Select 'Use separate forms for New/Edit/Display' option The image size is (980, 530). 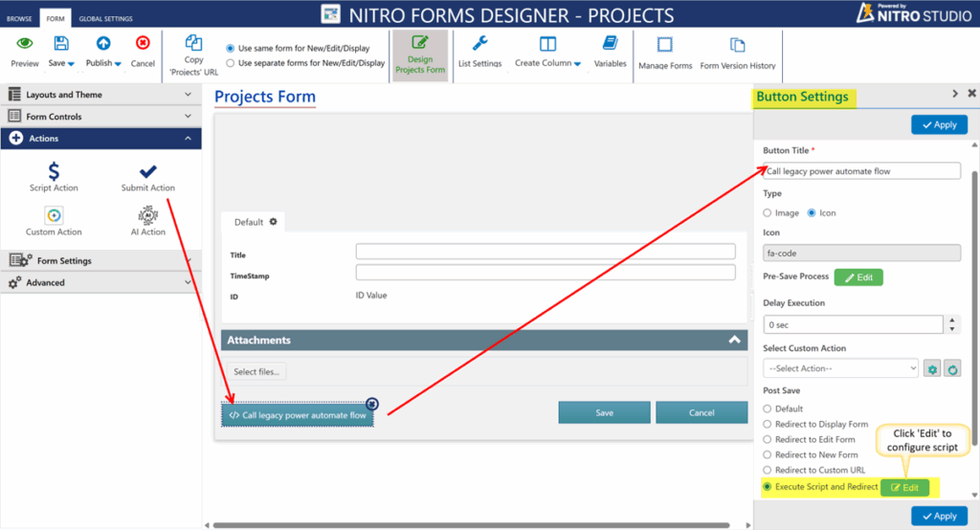click(x=231, y=63)
